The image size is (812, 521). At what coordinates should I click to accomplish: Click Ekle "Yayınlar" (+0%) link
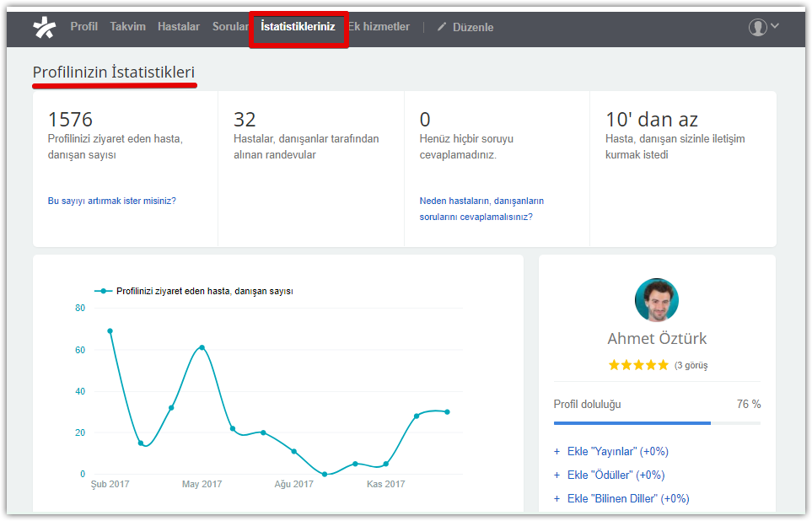618,452
